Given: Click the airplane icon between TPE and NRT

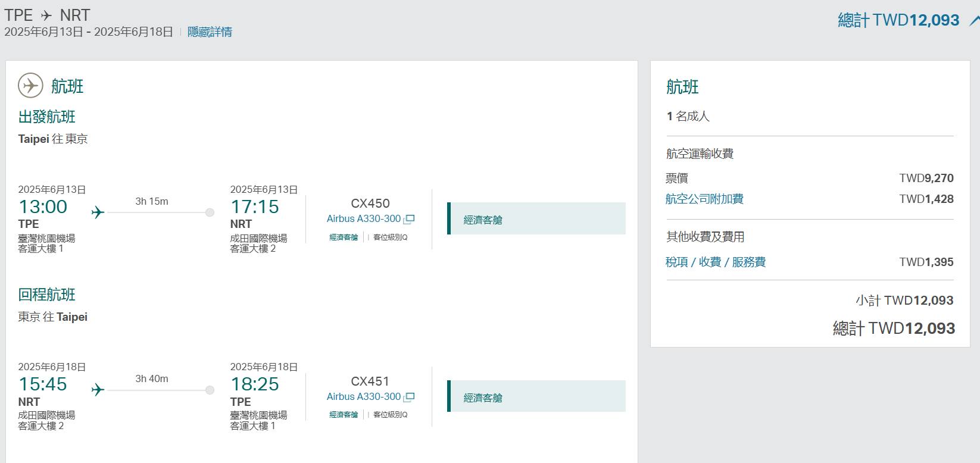Looking at the screenshot, I should [46, 15].
